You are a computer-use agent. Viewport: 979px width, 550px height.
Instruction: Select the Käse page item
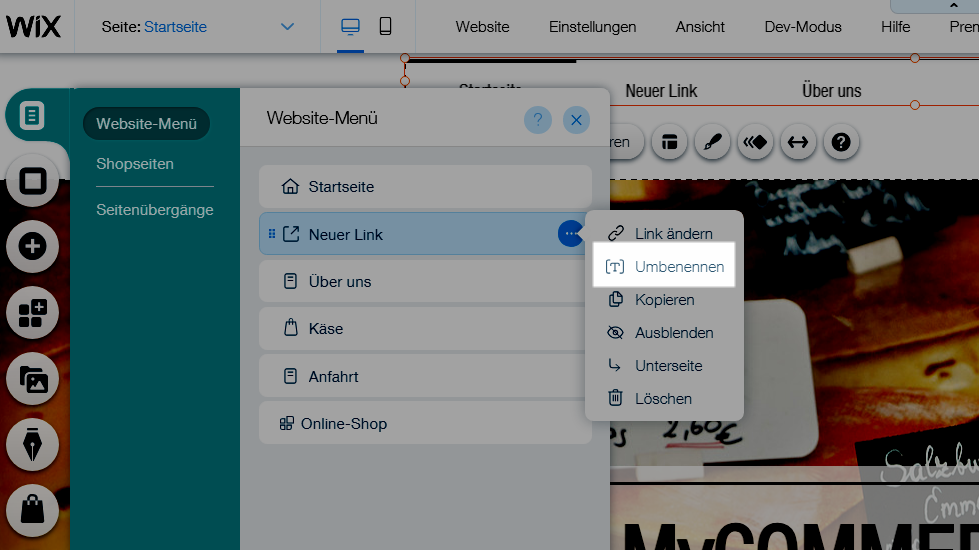pos(425,329)
